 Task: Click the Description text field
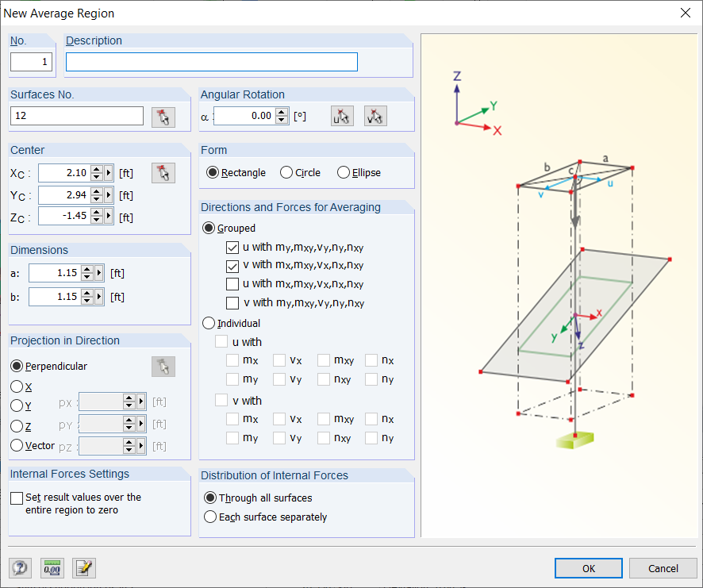[211, 61]
